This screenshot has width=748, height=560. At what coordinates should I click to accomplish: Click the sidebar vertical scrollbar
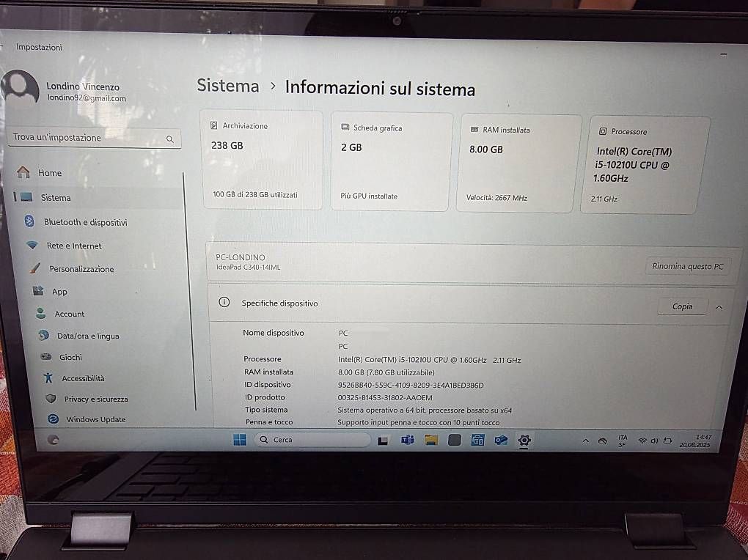[x=189, y=291]
